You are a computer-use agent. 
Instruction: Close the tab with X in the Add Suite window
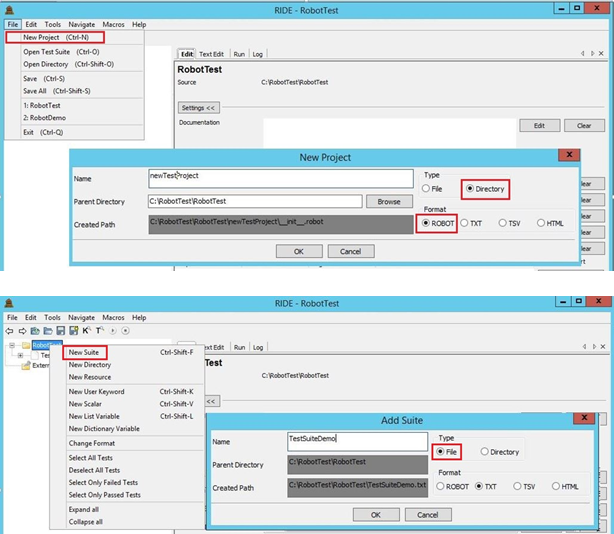coord(603,346)
